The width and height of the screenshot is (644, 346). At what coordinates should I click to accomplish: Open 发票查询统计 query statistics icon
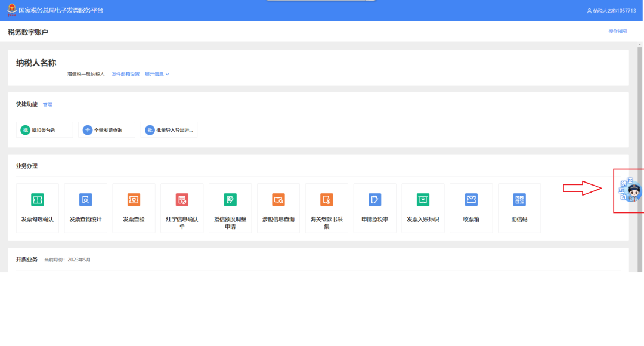[85, 200]
